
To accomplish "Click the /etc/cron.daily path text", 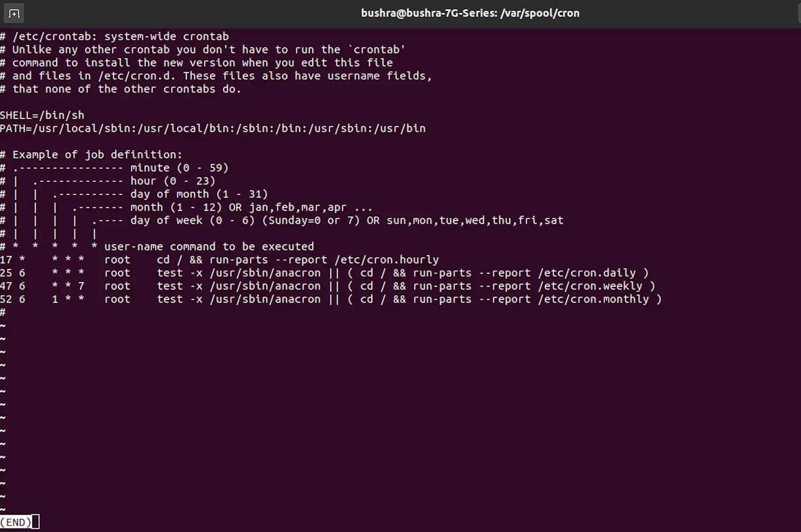I will [x=587, y=273].
